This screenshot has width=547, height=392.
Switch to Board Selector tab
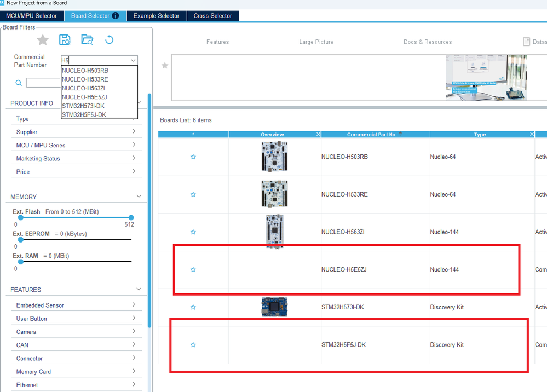point(95,16)
